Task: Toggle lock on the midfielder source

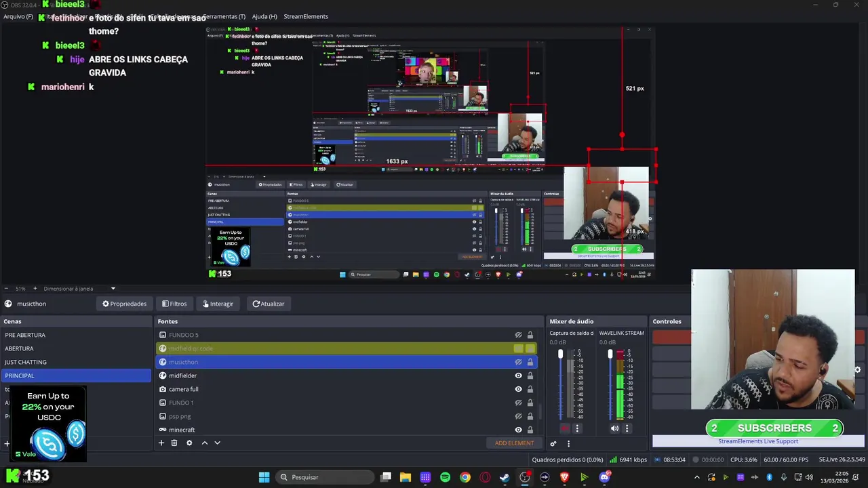Action: [x=530, y=375]
